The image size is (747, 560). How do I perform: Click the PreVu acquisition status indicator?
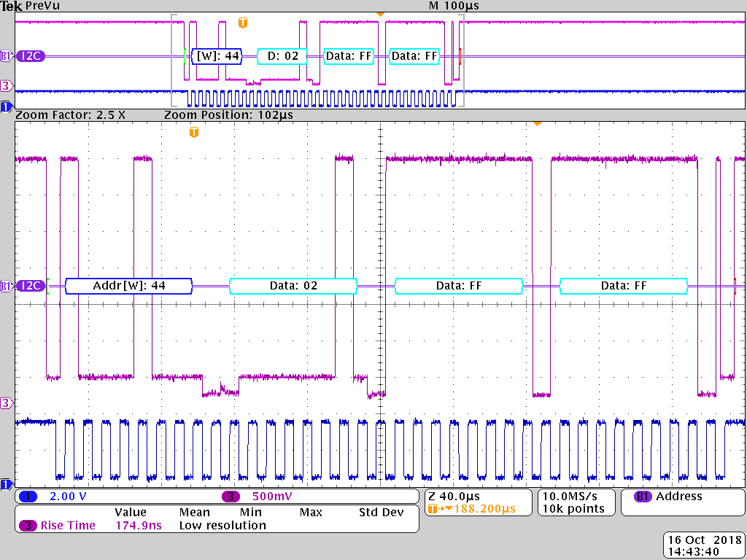click(x=42, y=6)
